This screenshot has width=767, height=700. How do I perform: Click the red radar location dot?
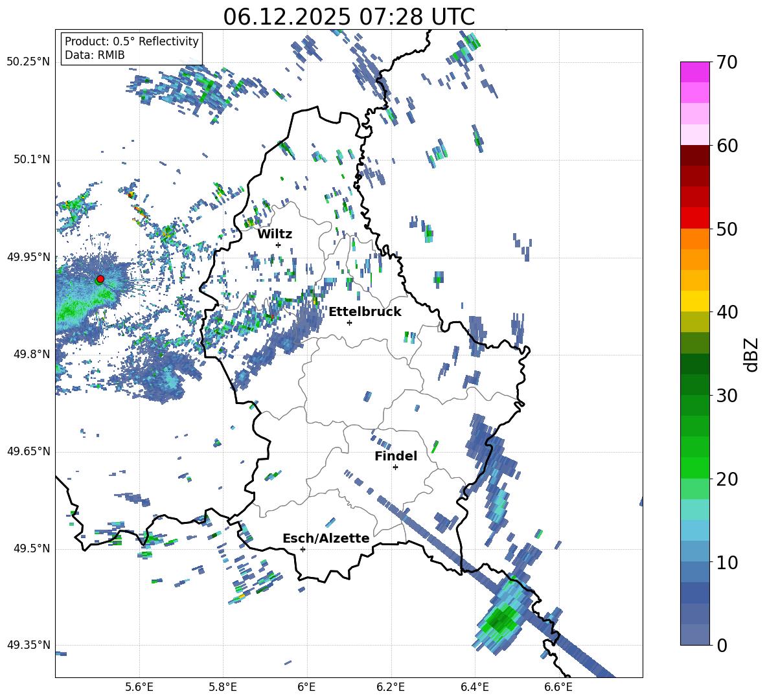point(100,278)
